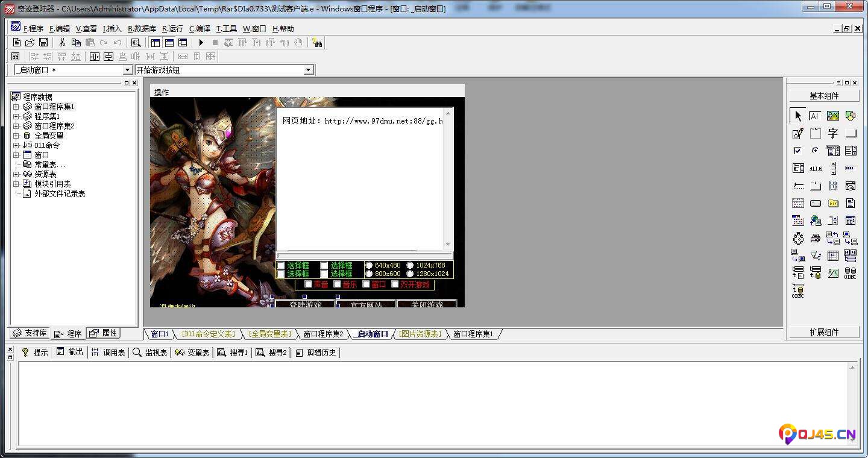The height and width of the screenshot is (458, 868).
Task: Open the 监视表 tab in the bottom panel
Action: pos(150,353)
